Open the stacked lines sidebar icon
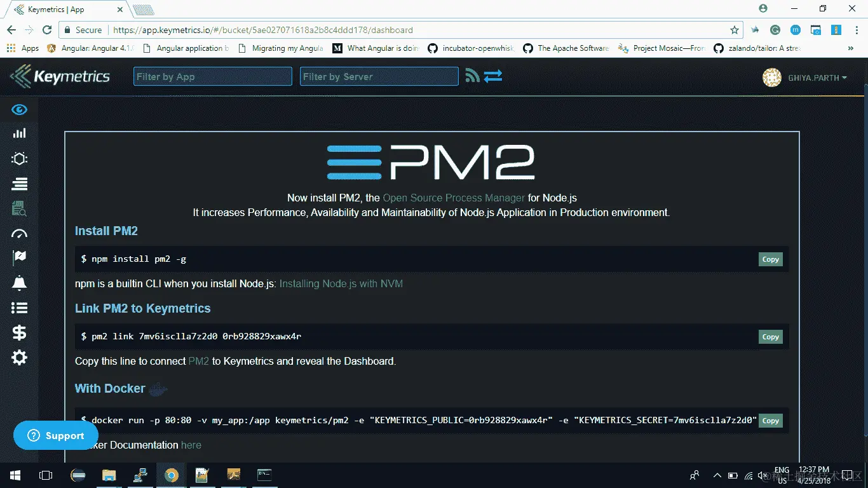Screen dimensions: 868x488 tap(19, 184)
